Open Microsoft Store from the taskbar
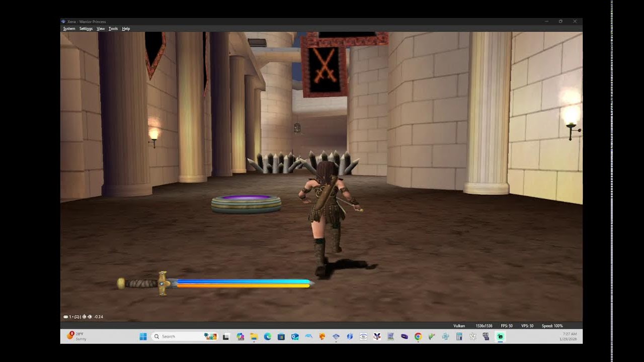 (x=281, y=336)
